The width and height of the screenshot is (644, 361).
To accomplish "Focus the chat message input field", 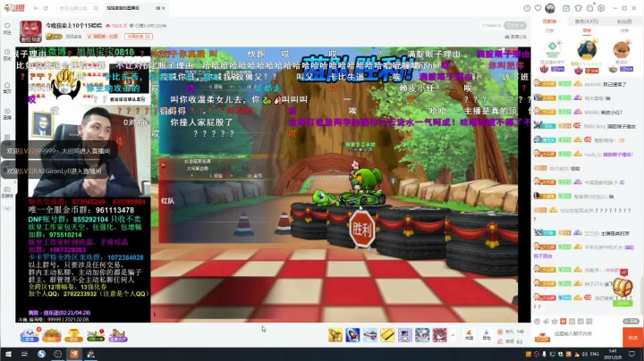I will click(587, 334).
